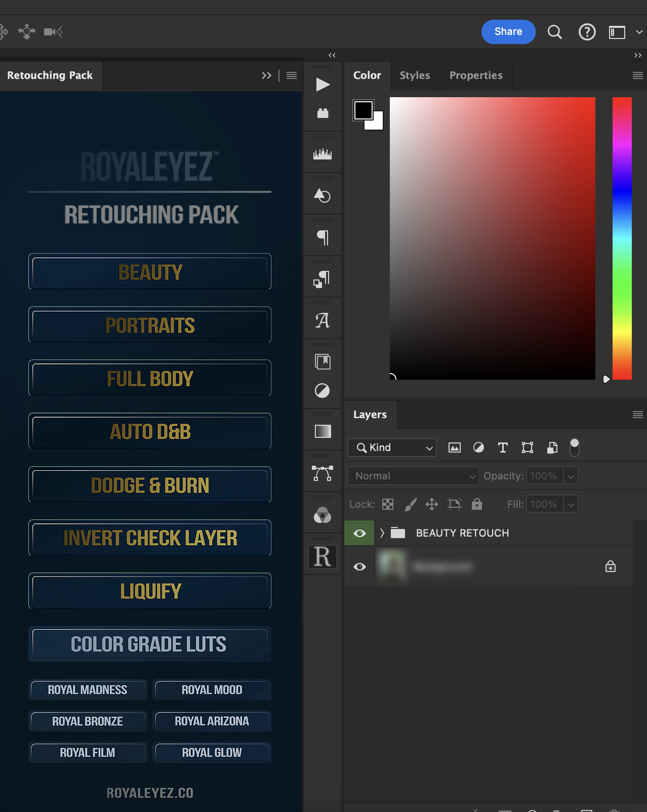Switch to the Properties tab
The width and height of the screenshot is (647, 812).
click(475, 75)
